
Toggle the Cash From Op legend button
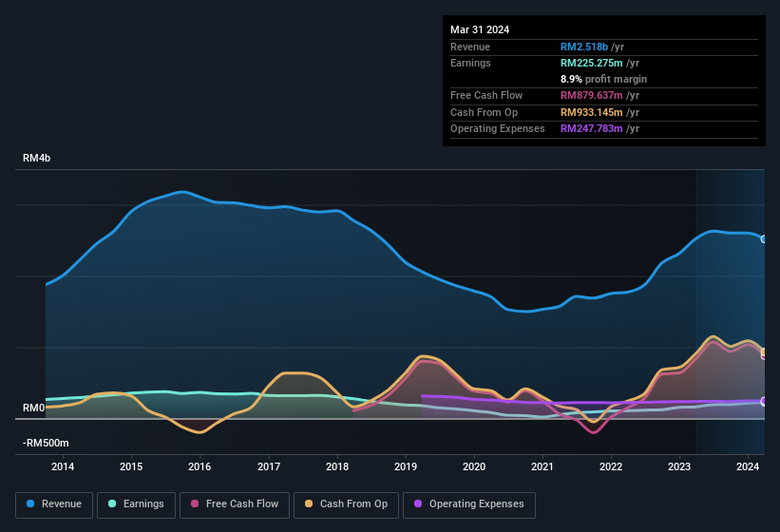(x=346, y=504)
